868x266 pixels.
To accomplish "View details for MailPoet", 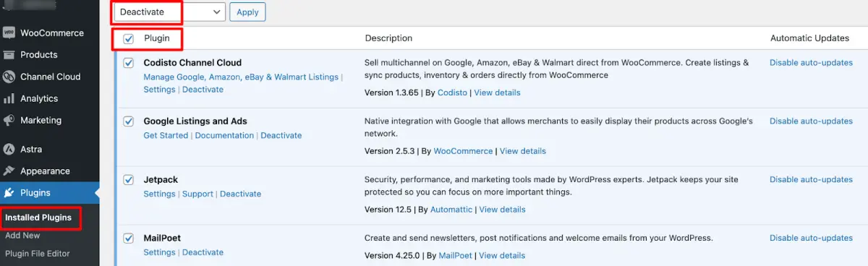I will [502, 255].
